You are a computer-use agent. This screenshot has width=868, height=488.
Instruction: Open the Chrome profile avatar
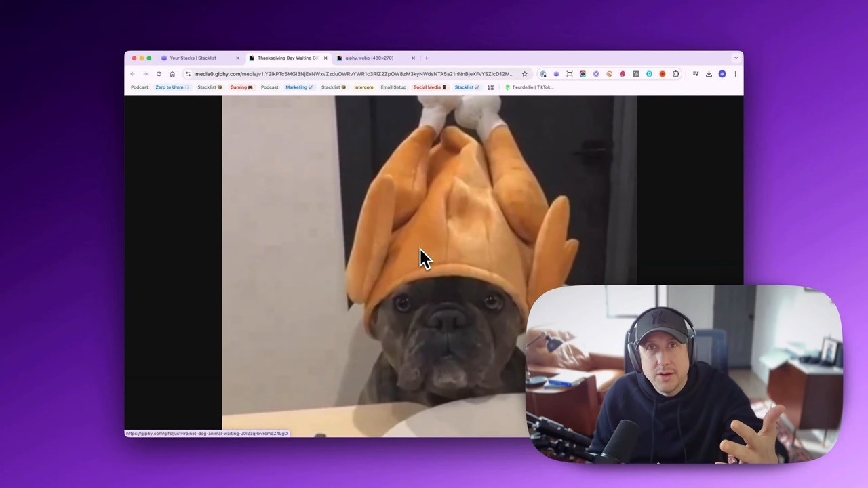[x=722, y=74]
